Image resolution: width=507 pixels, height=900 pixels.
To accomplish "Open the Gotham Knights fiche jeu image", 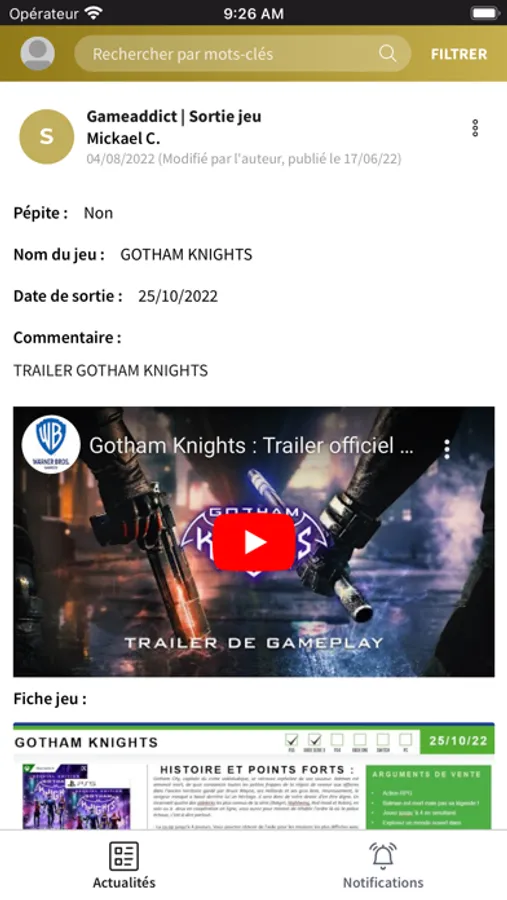I will (x=253, y=776).
